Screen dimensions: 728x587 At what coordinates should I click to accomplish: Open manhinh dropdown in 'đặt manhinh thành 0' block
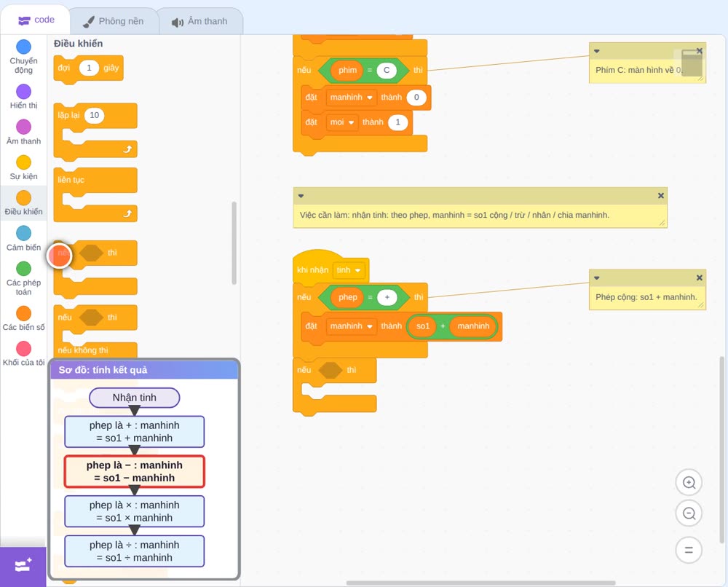coord(351,98)
